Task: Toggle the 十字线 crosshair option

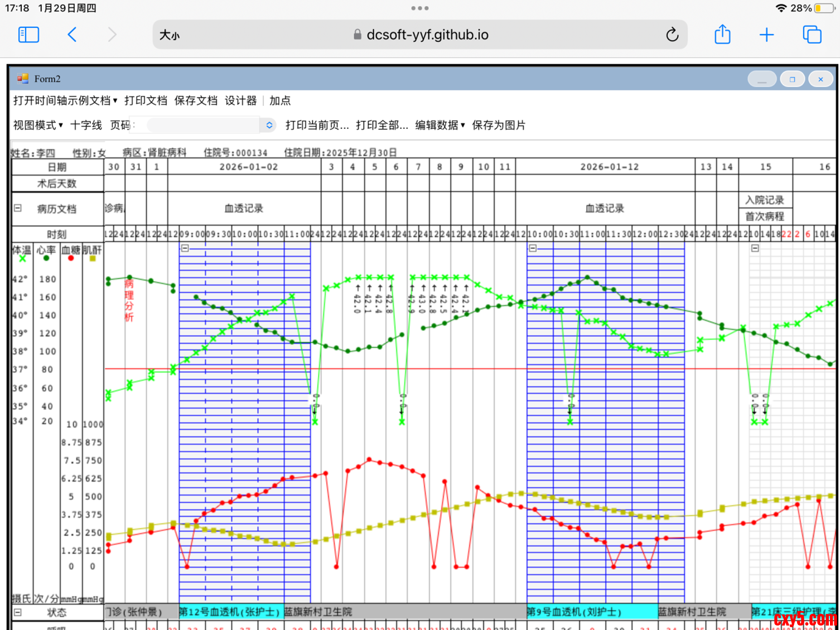Action: [x=86, y=125]
